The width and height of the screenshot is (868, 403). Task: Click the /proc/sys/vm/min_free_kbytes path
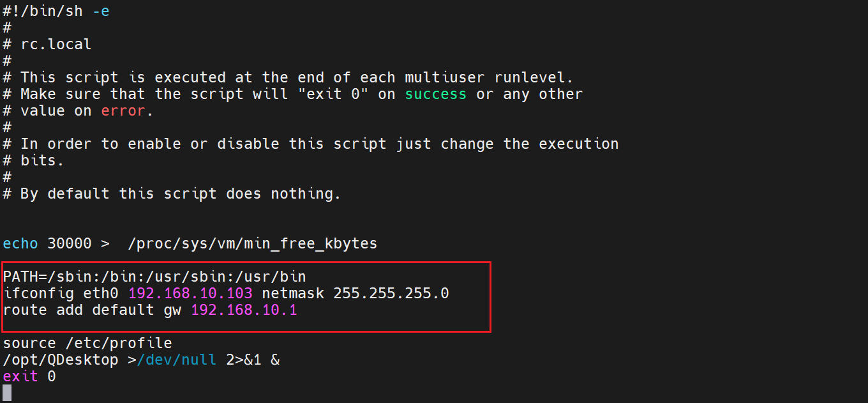[253, 243]
